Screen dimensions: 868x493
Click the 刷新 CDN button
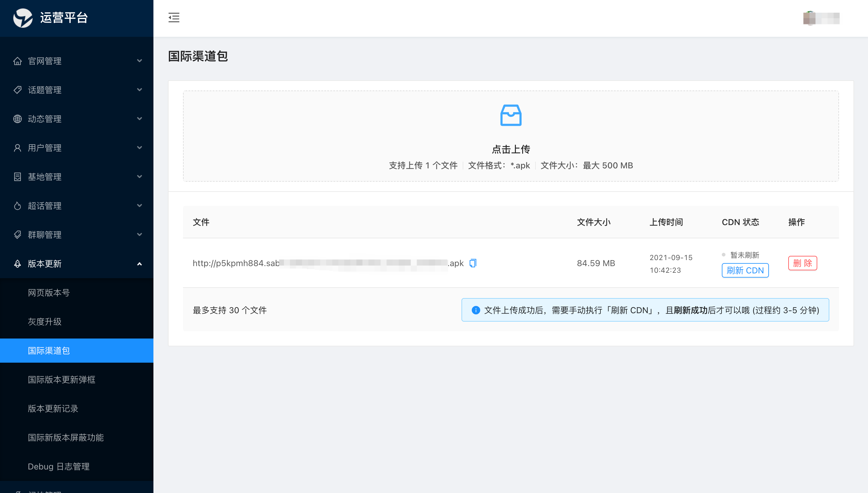[745, 271]
